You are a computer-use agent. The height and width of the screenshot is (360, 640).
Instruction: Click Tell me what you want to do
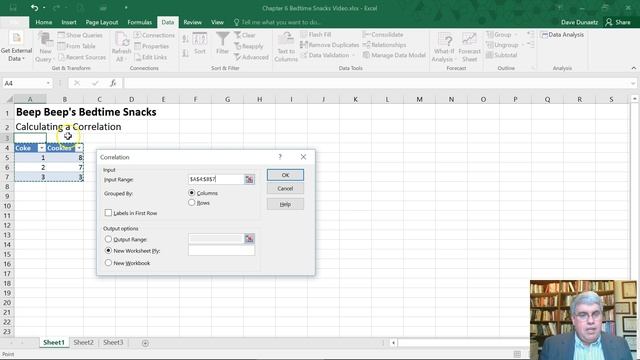coord(278,22)
